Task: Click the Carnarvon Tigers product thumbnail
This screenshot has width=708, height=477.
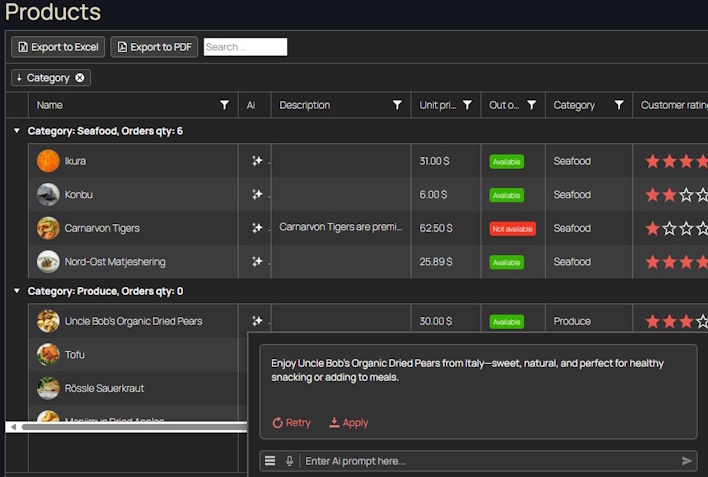Action: [48, 228]
